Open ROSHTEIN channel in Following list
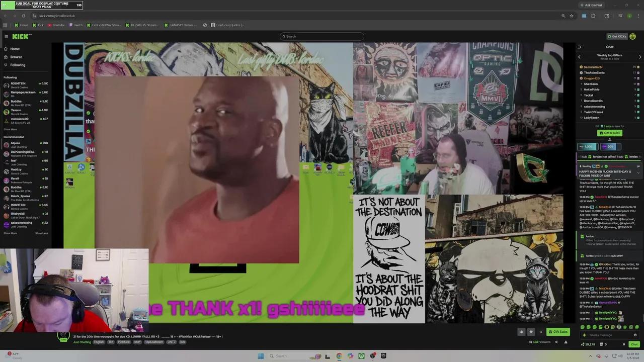This screenshot has width=644, height=362. click(x=25, y=84)
